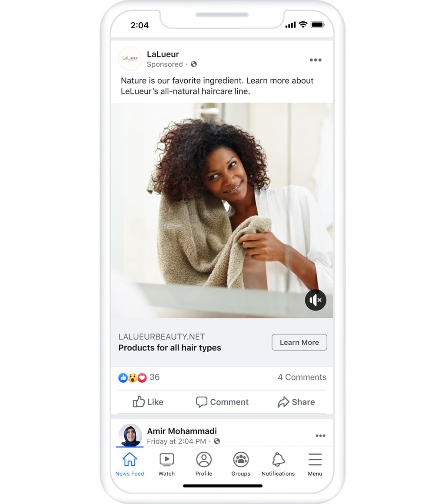This screenshot has height=504, width=445.
Task: Open the Watch tab
Action: click(x=166, y=464)
